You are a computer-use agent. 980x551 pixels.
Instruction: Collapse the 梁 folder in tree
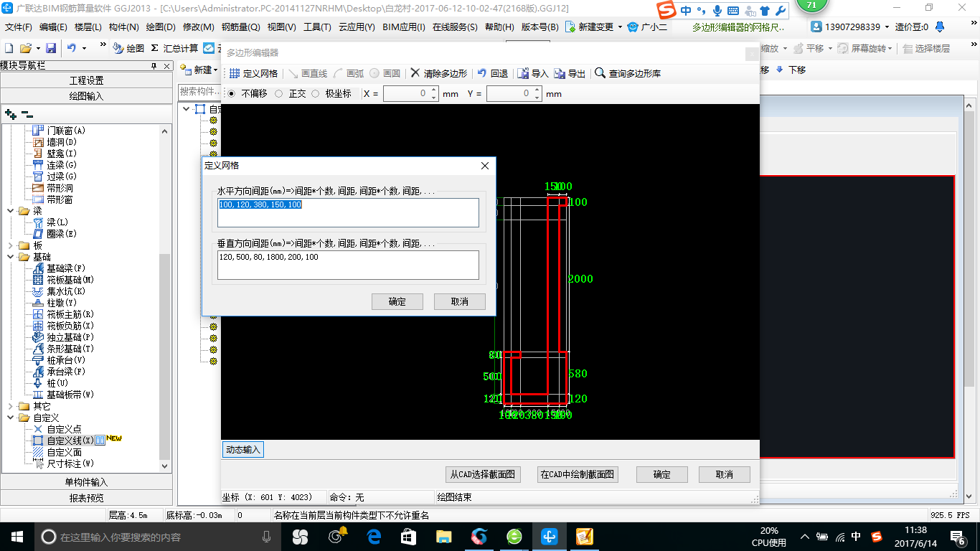10,211
